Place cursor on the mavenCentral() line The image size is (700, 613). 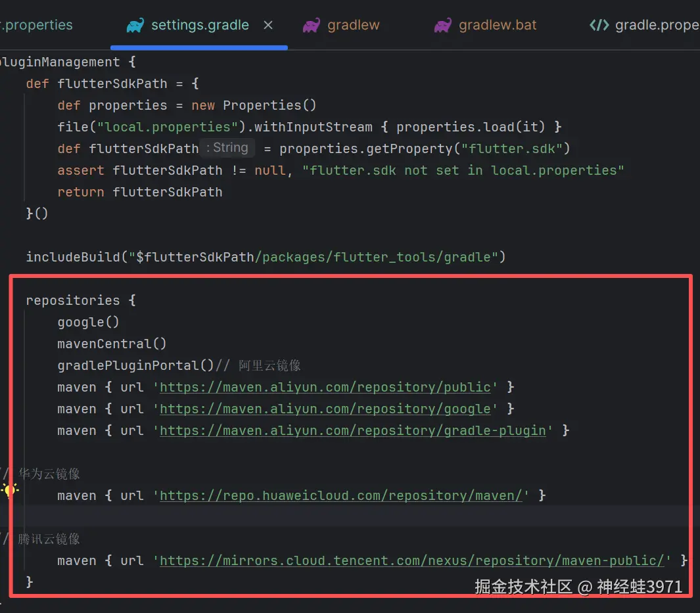112,344
